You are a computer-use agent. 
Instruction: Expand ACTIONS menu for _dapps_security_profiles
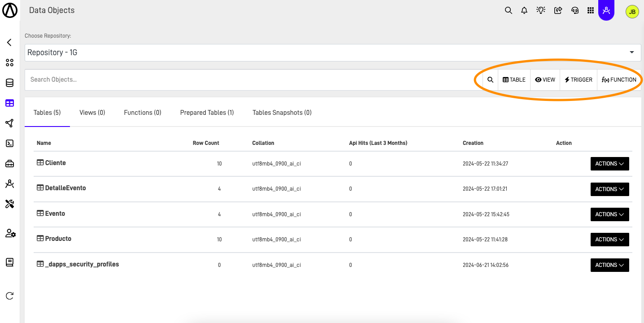[x=609, y=265]
